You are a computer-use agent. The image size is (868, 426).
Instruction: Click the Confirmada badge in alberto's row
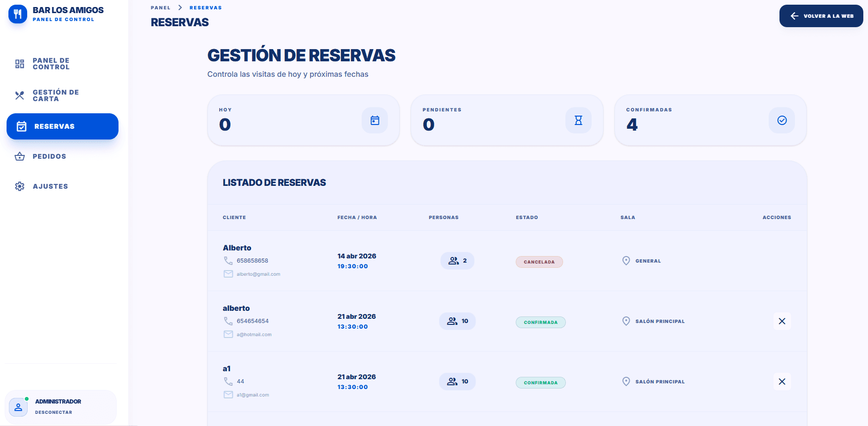click(x=541, y=323)
